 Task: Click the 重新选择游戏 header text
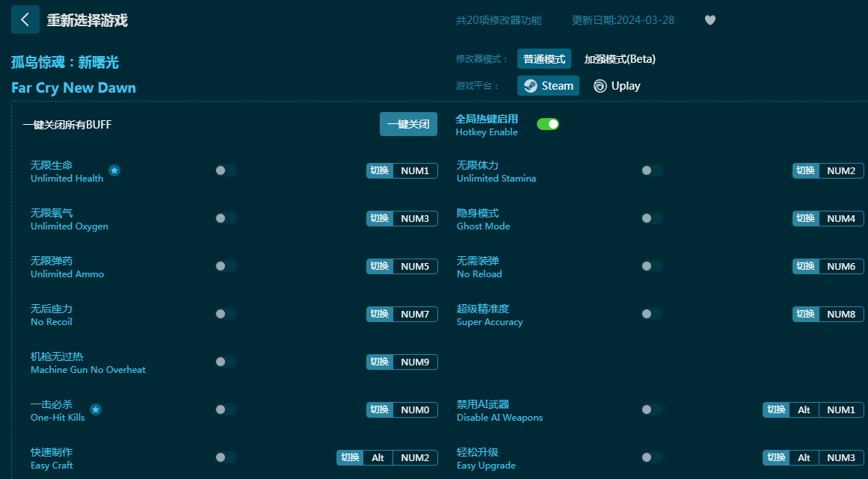pyautogui.click(x=87, y=20)
